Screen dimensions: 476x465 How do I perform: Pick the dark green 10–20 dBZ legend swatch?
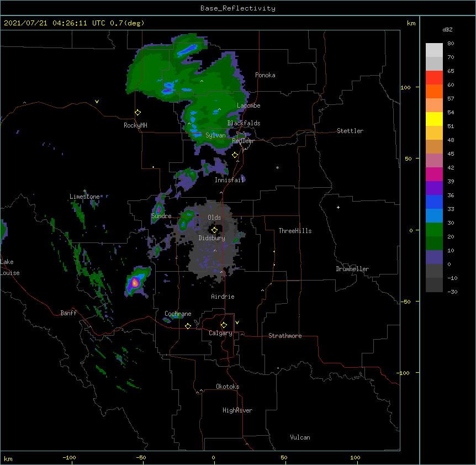[434, 243]
